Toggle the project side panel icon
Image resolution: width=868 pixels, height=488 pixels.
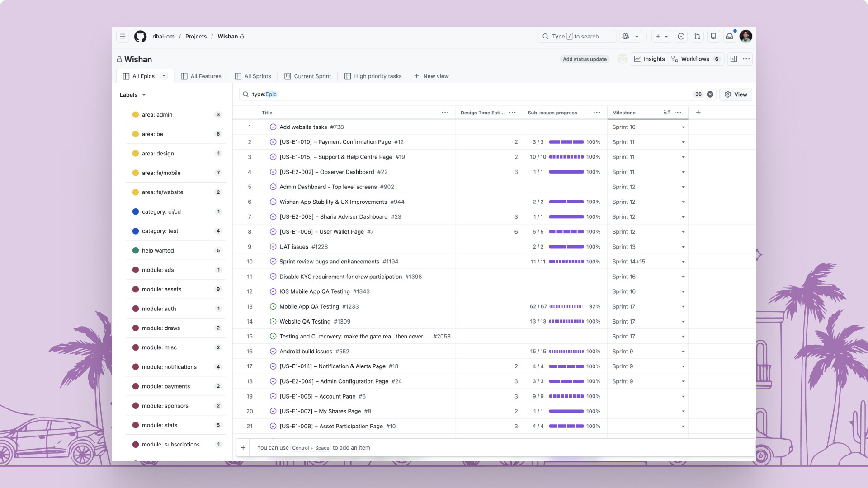point(734,59)
